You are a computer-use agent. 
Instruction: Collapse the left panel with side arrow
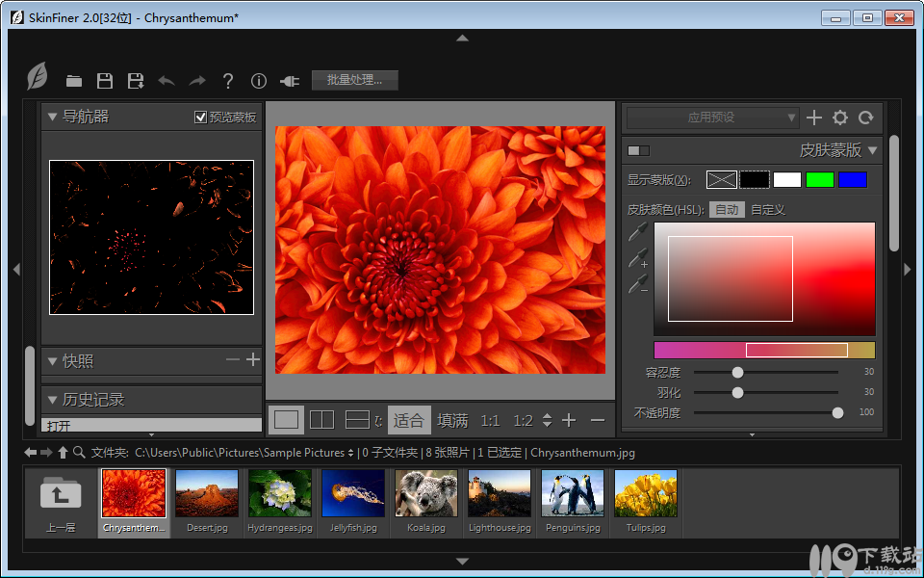click(16, 270)
